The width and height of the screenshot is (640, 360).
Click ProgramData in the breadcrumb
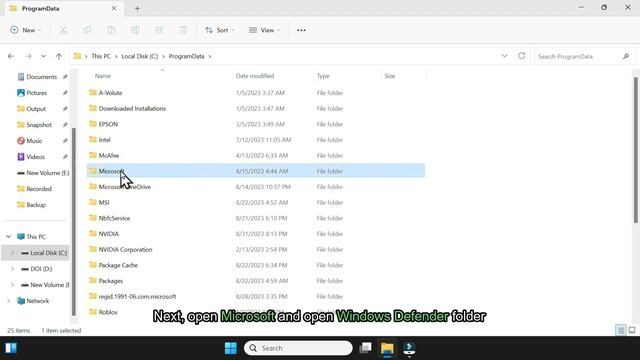(x=186, y=56)
